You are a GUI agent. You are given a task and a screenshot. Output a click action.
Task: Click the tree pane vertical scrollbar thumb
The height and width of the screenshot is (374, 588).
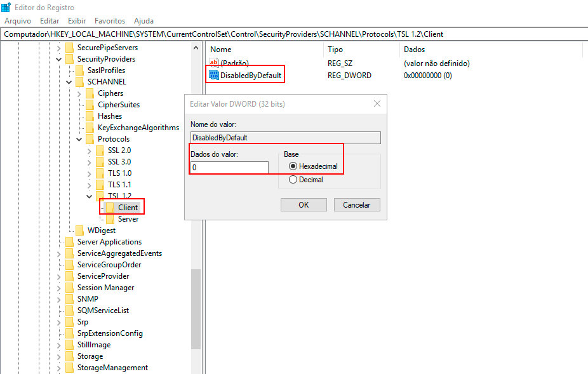pos(196,309)
